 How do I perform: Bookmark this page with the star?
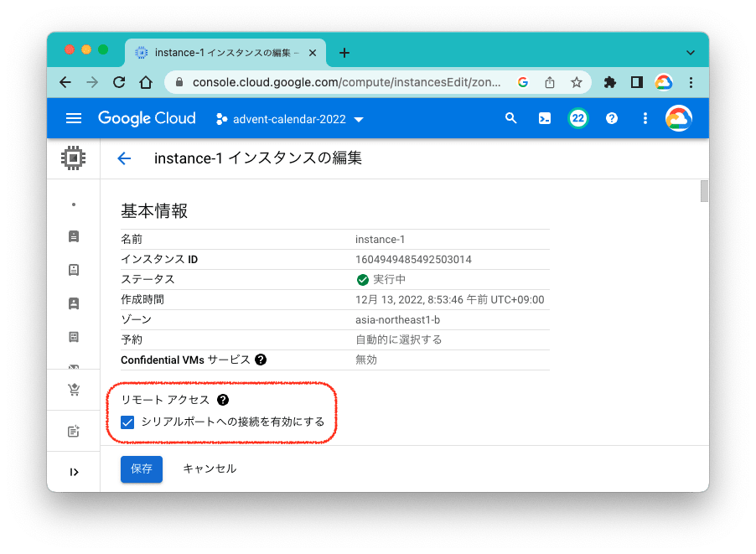576,82
